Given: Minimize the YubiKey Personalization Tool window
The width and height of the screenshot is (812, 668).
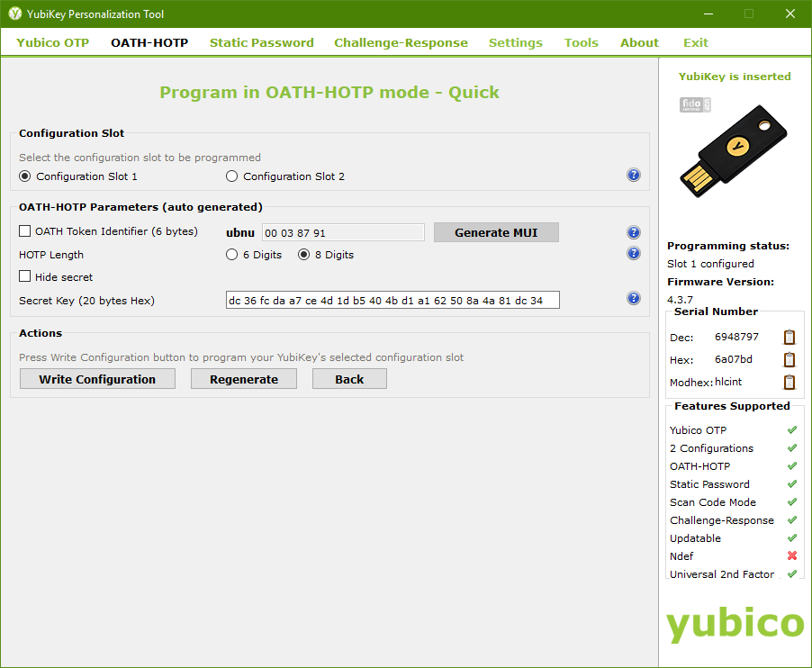Looking at the screenshot, I should 708,14.
